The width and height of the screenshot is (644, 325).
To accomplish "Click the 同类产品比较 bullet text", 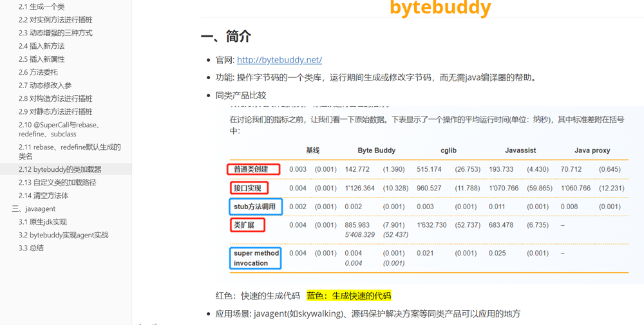I will tap(241, 96).
